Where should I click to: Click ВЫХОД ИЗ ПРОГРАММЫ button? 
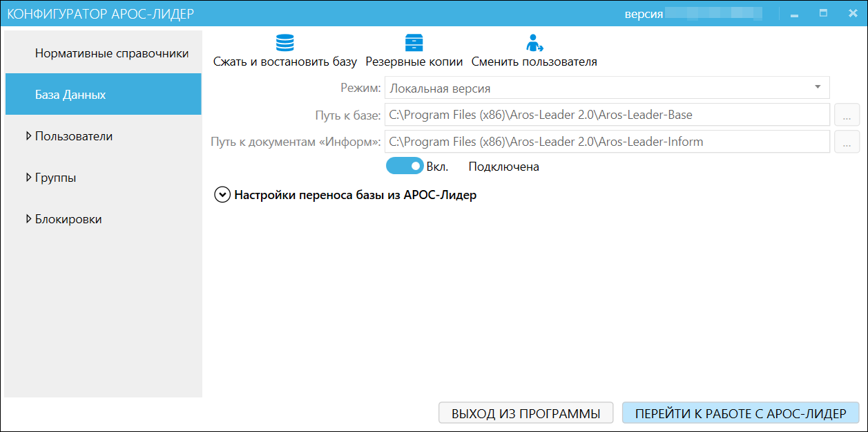(x=525, y=413)
